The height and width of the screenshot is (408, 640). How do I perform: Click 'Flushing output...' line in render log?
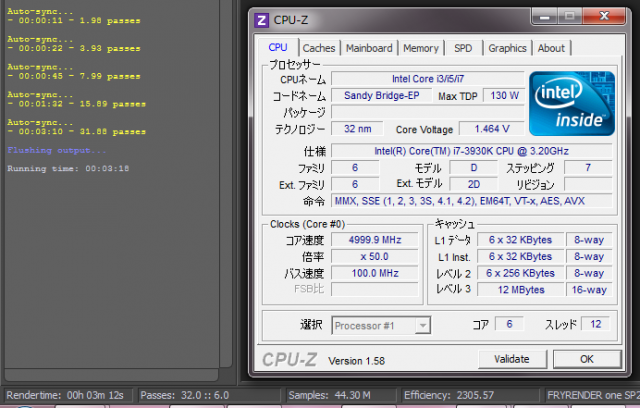(56, 150)
